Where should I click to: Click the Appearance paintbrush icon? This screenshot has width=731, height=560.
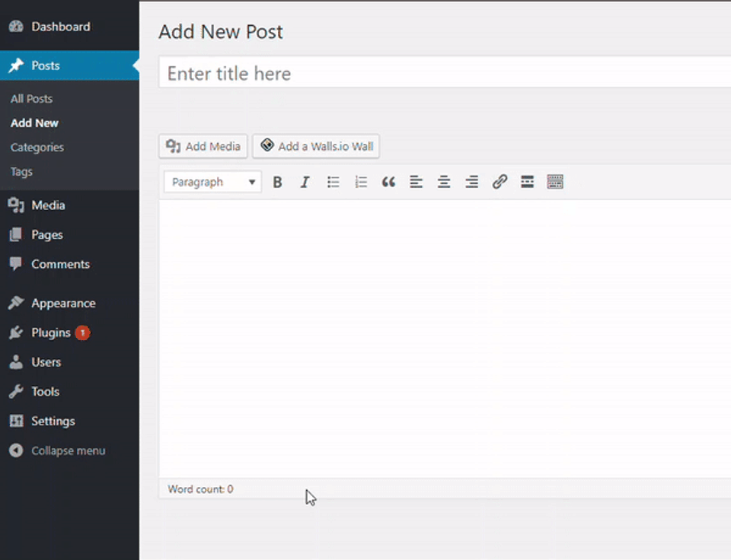[16, 304]
